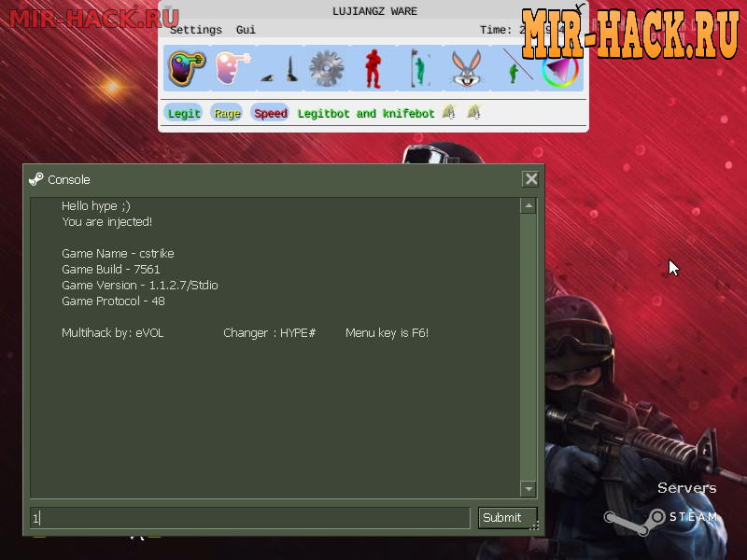747x560 pixels.
Task: Select the pink face target icon
Action: tap(233, 68)
